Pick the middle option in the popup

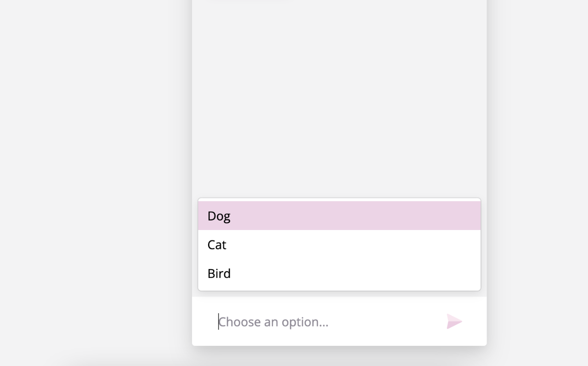[x=339, y=244]
